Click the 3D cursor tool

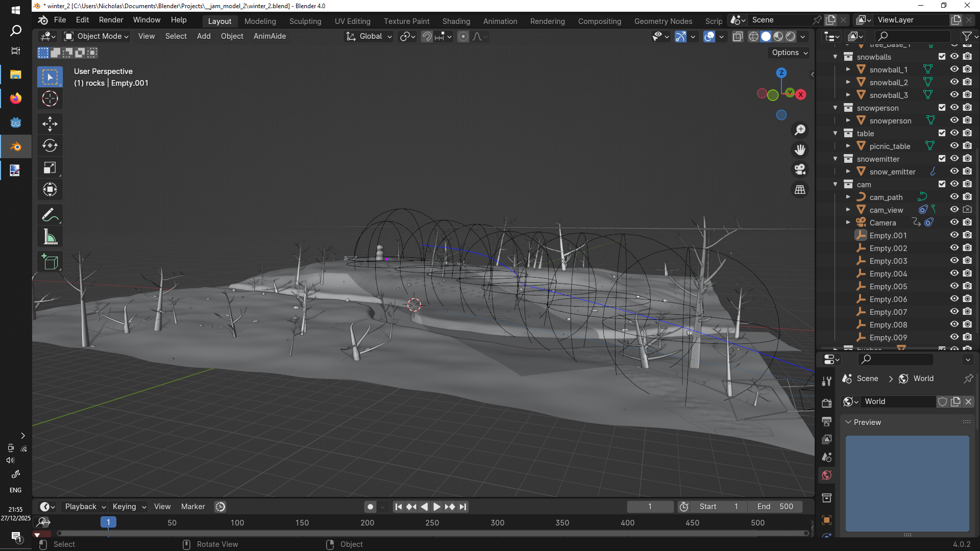point(50,98)
